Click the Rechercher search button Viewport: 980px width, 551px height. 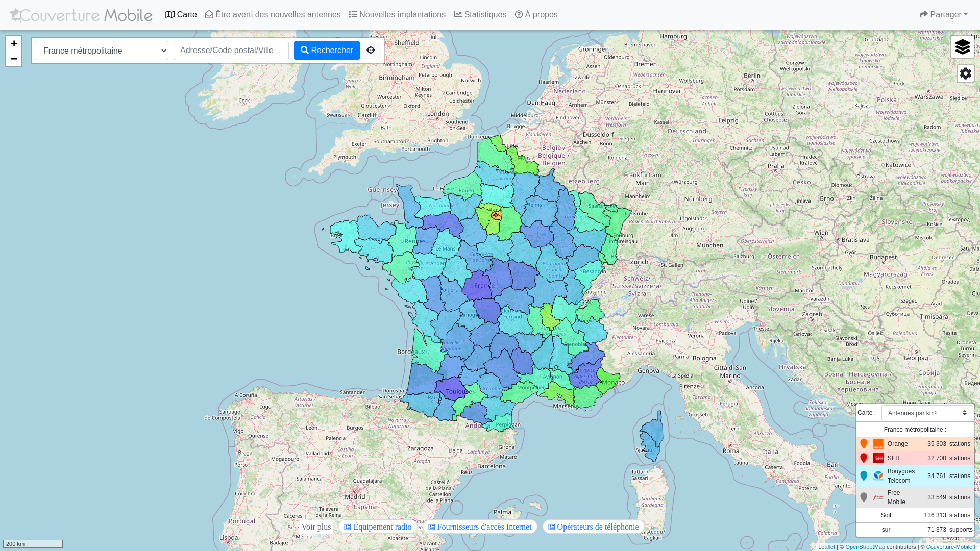click(x=327, y=51)
